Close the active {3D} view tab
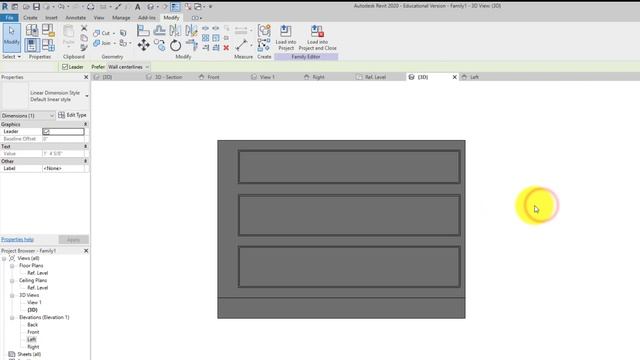The width and height of the screenshot is (640, 360). [x=455, y=77]
